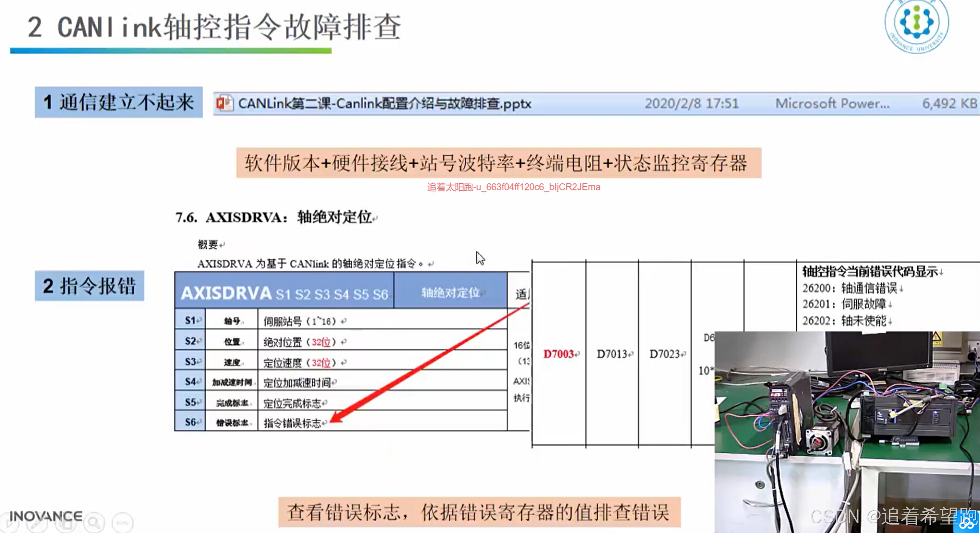
Task: Click the '1 通信建立不起来' blue label
Action: click(118, 102)
